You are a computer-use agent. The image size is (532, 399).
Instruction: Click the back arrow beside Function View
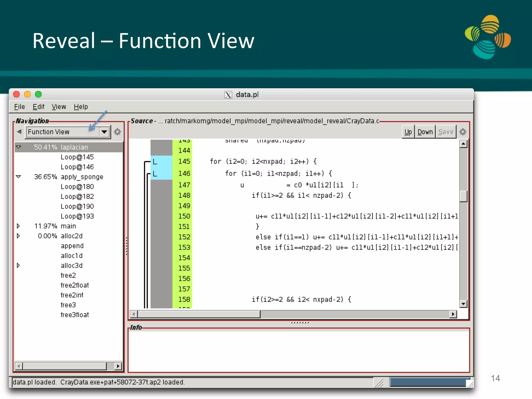19,132
